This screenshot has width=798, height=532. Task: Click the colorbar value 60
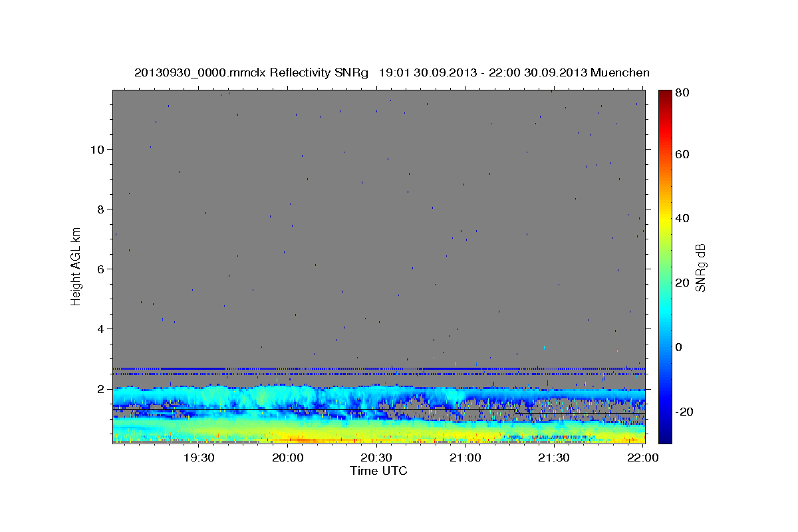(682, 154)
